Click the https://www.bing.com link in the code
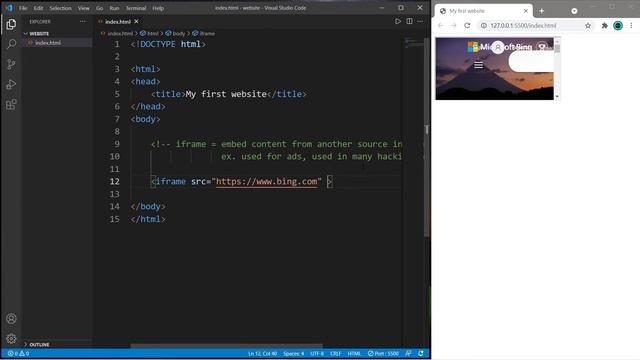Image resolution: width=640 pixels, height=360 pixels. point(267,182)
